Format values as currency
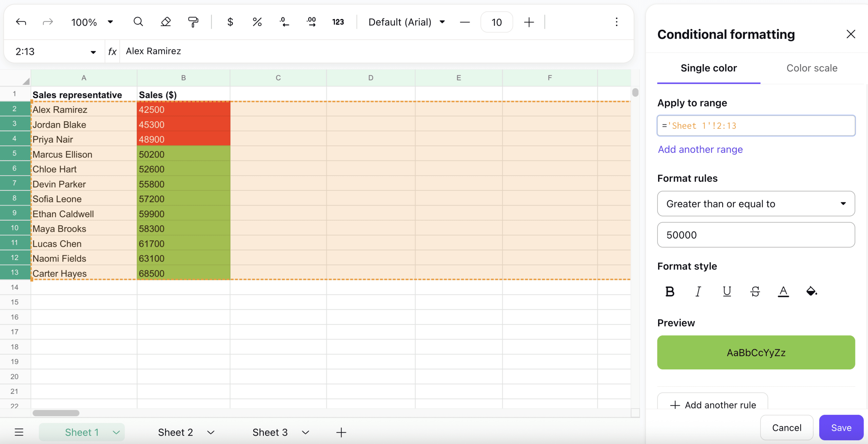 (x=230, y=22)
